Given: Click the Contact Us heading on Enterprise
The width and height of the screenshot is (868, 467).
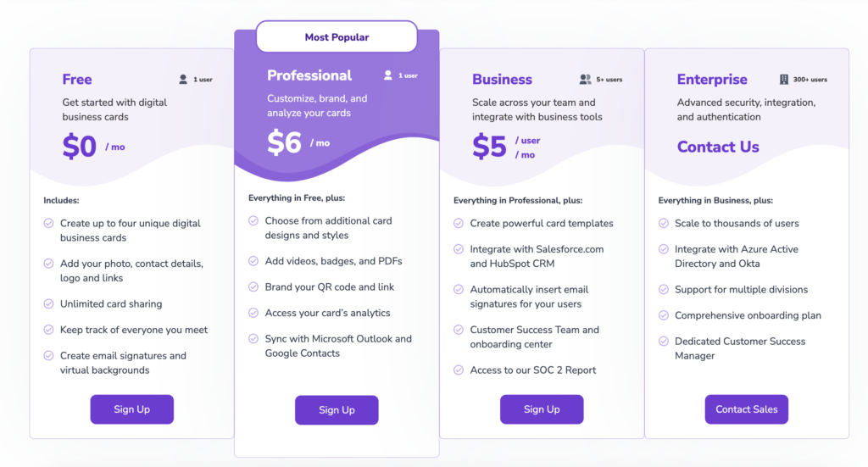Looking at the screenshot, I should (718, 147).
